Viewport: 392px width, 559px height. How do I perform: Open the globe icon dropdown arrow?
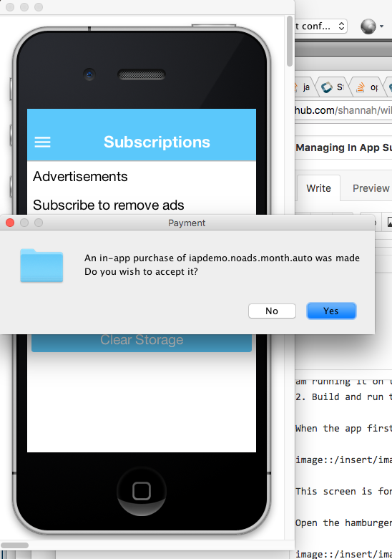382,26
